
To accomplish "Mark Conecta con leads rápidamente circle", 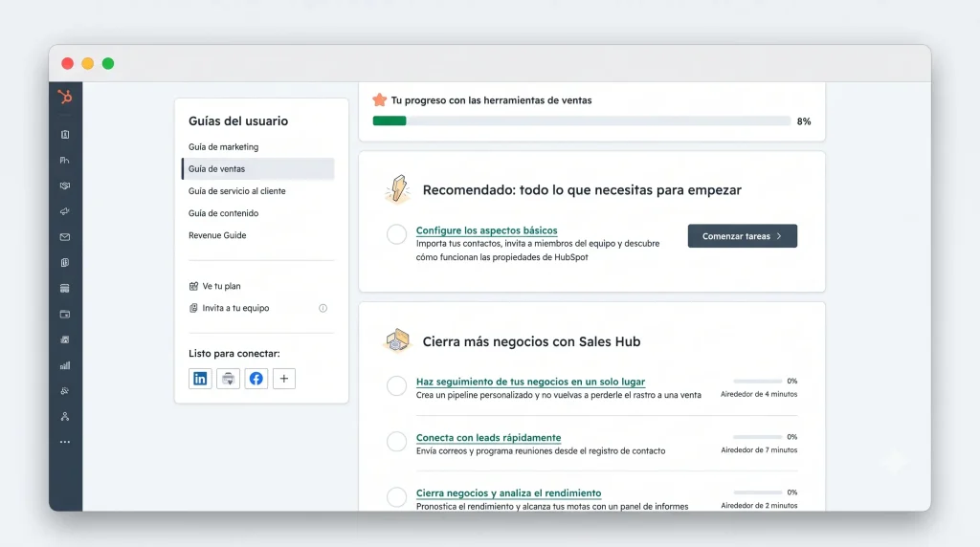I will (396, 442).
